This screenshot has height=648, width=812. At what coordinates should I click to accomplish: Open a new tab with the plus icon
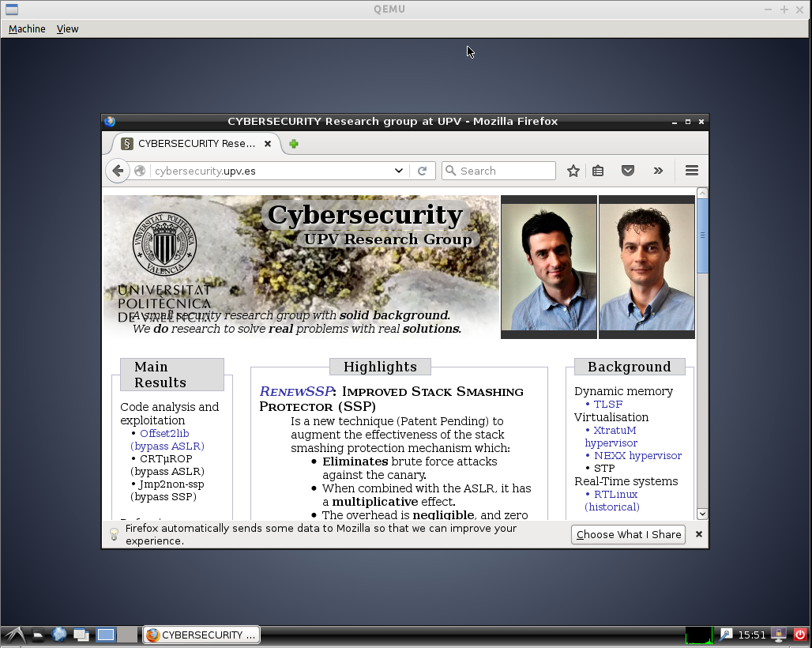[x=294, y=144]
